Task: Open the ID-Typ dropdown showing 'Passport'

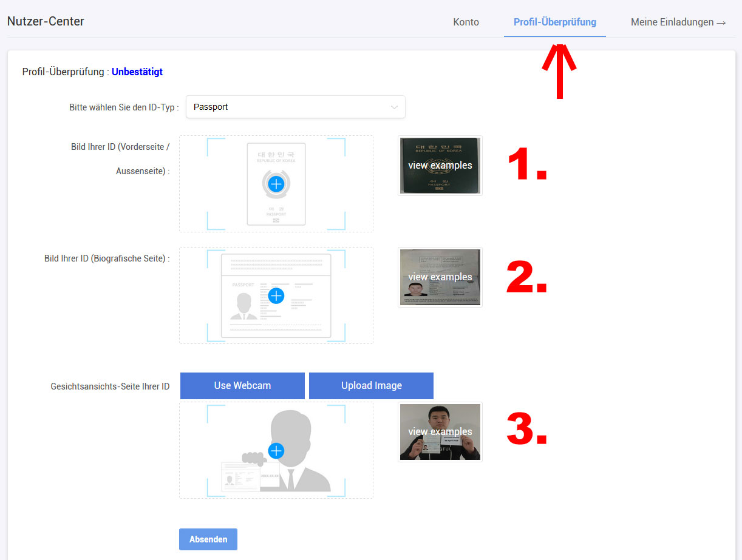Action: [294, 107]
